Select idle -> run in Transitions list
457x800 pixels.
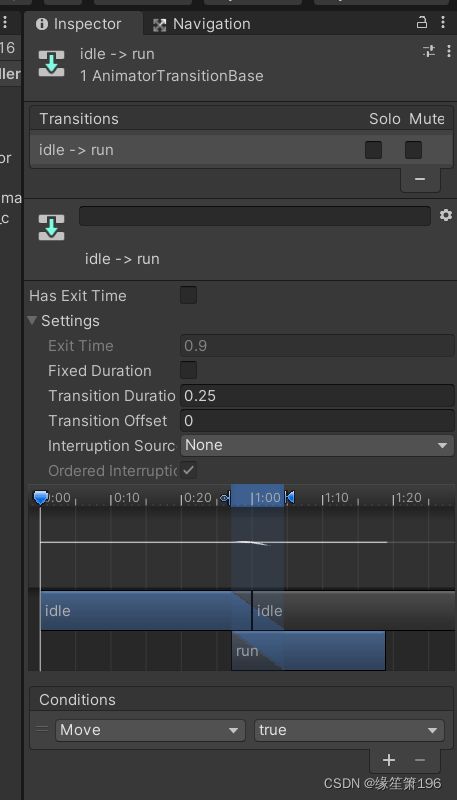coord(241,150)
